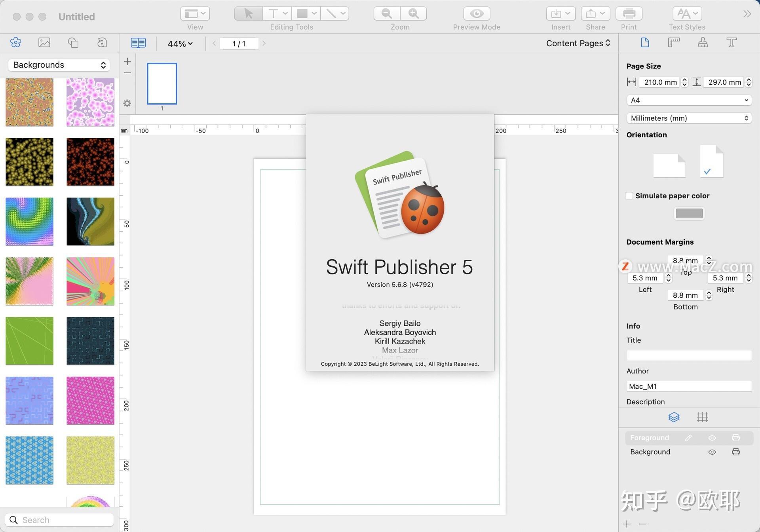
Task: Open the clipart flower library tab
Action: coord(16,42)
